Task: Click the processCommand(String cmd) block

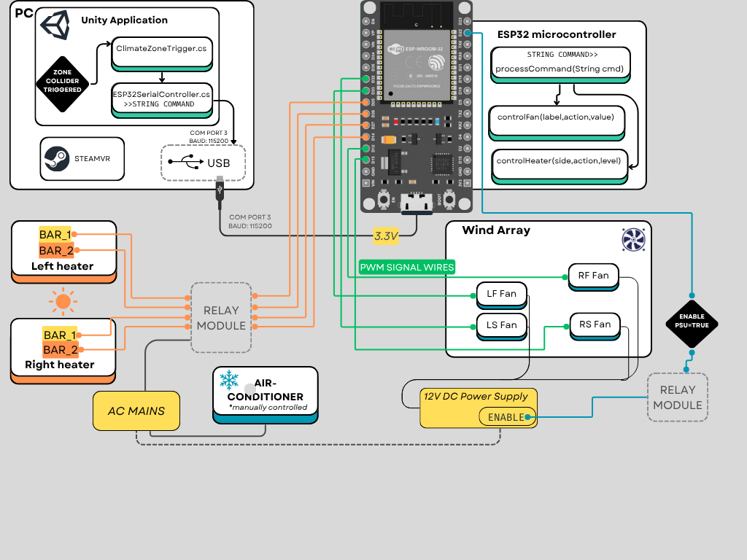Action: click(x=560, y=68)
